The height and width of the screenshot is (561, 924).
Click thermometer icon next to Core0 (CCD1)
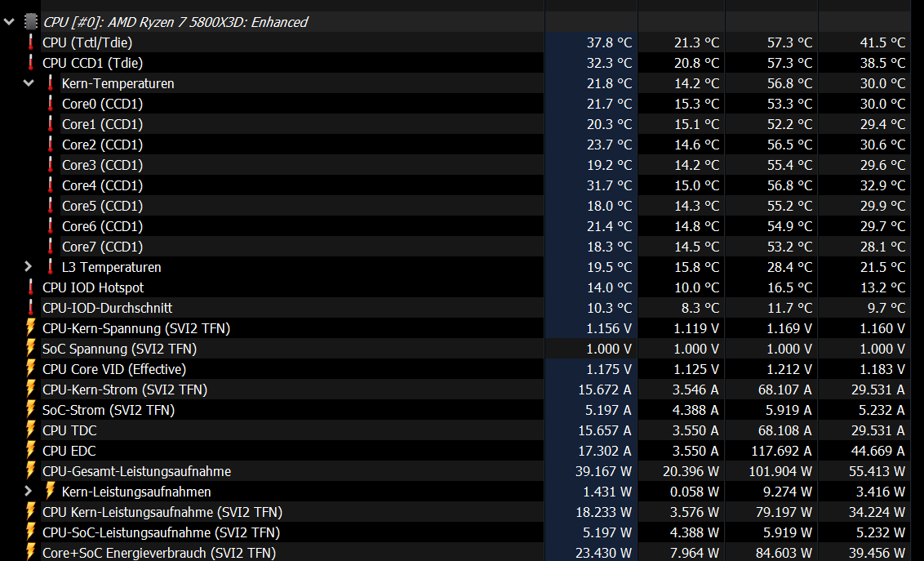click(x=50, y=104)
